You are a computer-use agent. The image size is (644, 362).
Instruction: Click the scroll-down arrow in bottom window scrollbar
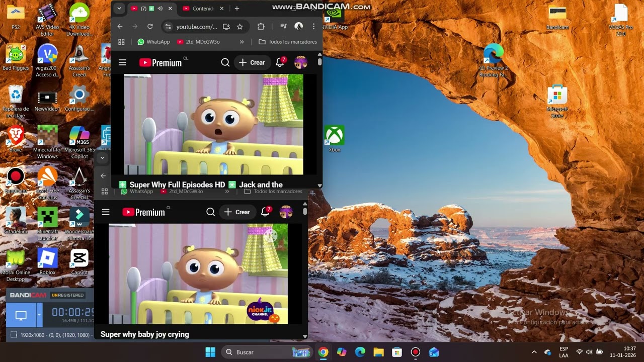[x=305, y=336]
